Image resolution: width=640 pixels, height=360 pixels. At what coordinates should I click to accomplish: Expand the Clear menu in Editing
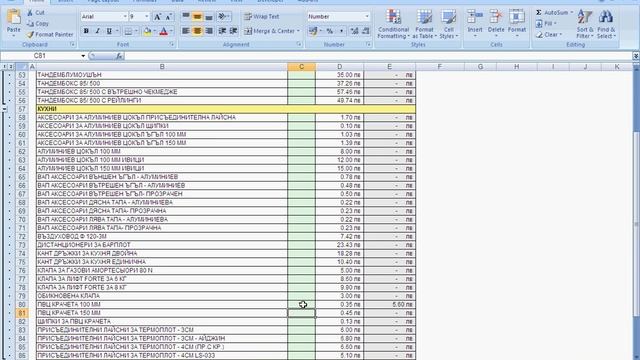click(548, 35)
